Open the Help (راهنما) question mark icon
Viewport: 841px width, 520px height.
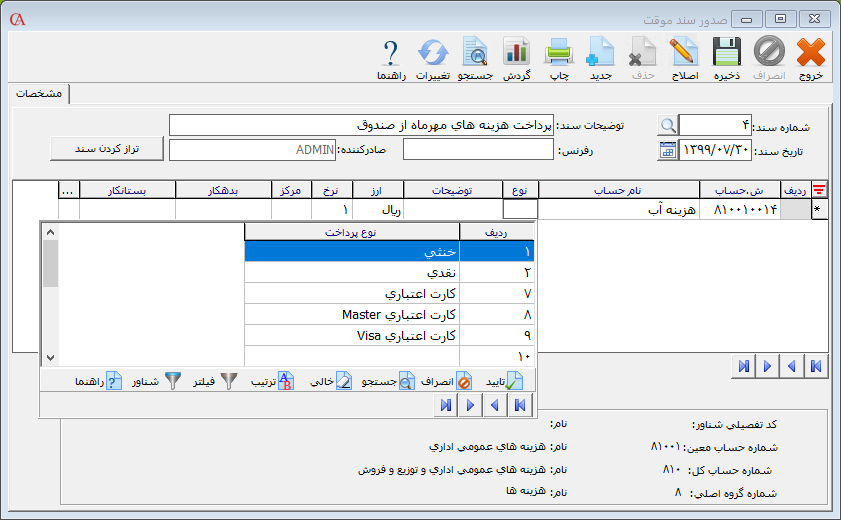tap(391, 52)
